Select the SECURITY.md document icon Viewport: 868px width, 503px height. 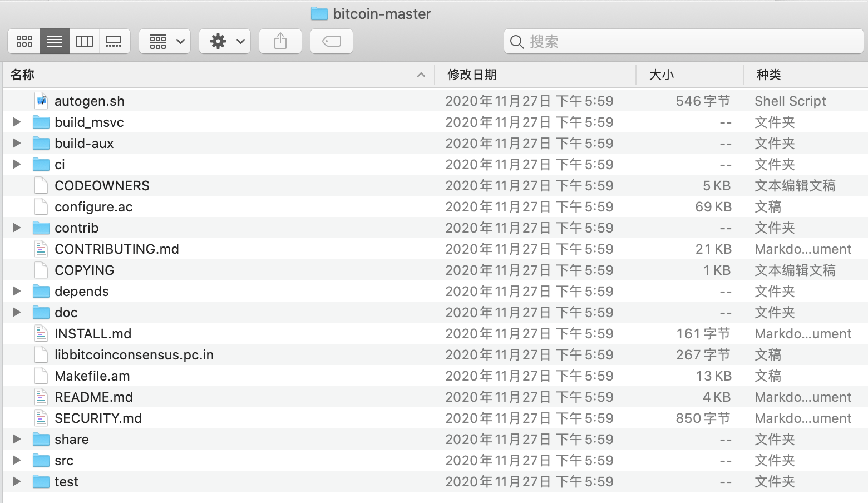[x=41, y=418]
